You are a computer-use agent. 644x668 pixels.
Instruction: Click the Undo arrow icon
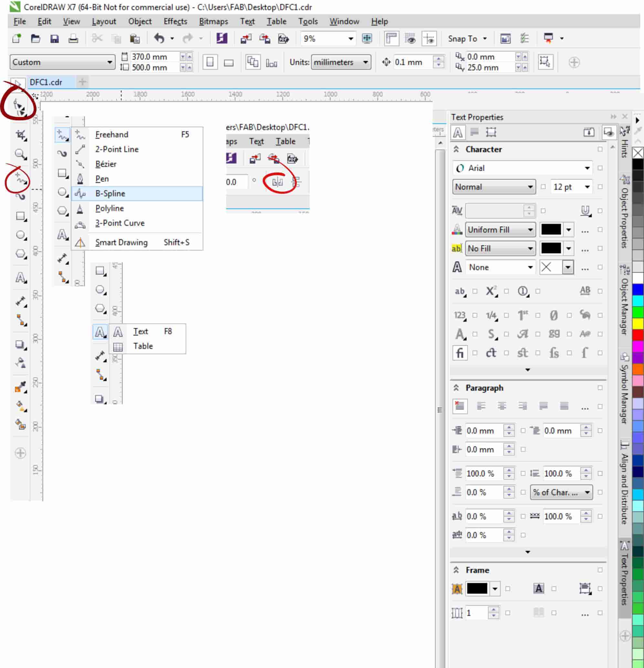coord(159,38)
